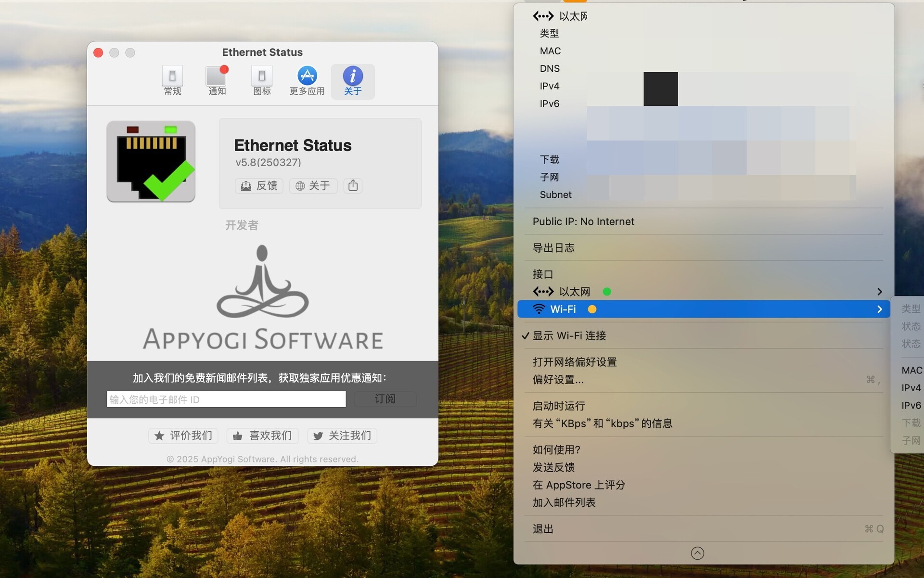Image resolution: width=924 pixels, height=578 pixels.
Task: Click the 订阅 subscribe button
Action: click(385, 399)
